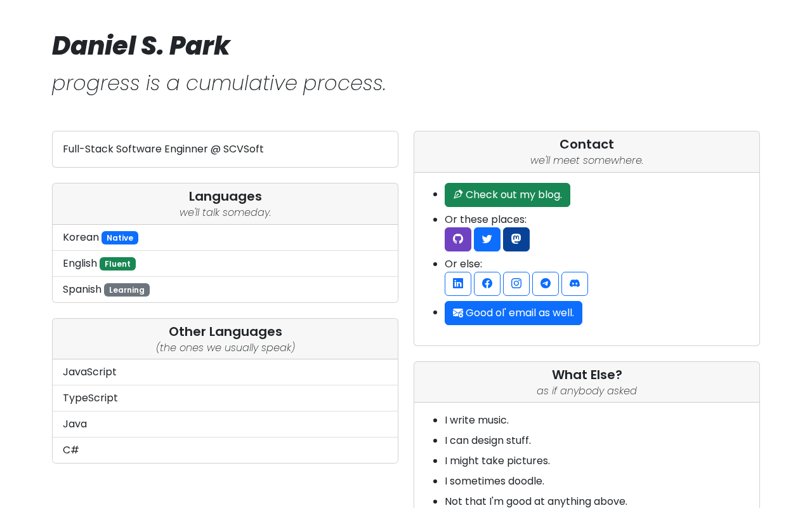Viewport: 812px width, 508px height.
Task: Click the Learning badge next to Spanish
Action: click(127, 290)
